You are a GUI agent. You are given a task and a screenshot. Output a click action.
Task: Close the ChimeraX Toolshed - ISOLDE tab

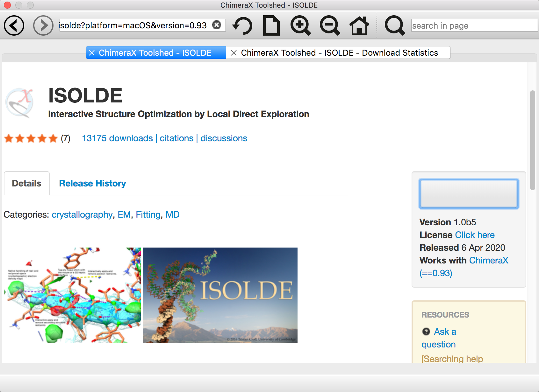coord(92,53)
